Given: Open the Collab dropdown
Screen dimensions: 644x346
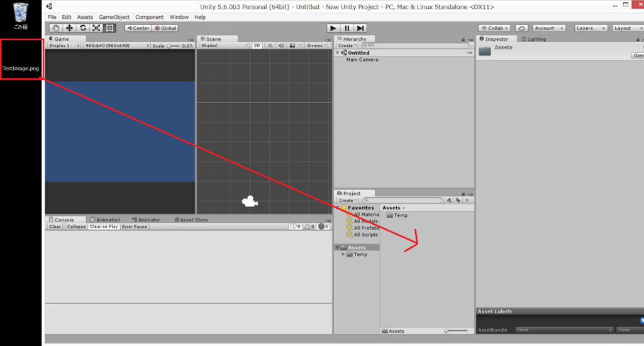Looking at the screenshot, I should 495,28.
